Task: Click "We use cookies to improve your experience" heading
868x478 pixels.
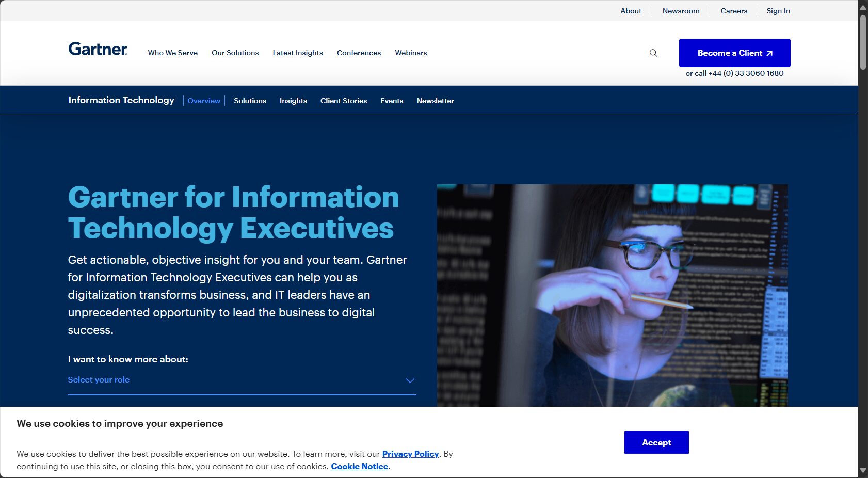Action: pos(120,424)
